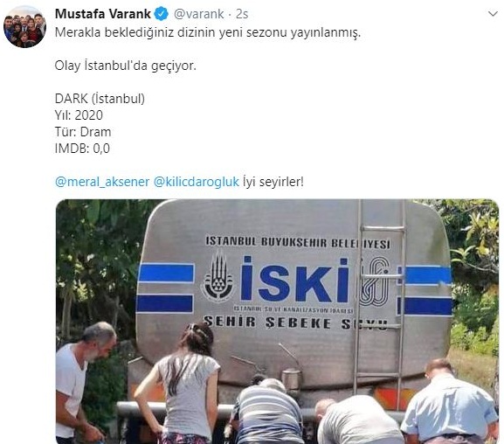Click the 'Yıl: 2020' text line
Screen dimensions: 504x444
pos(79,115)
